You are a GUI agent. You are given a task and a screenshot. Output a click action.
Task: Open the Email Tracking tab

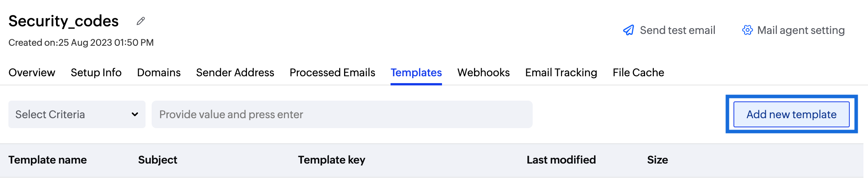pos(561,72)
